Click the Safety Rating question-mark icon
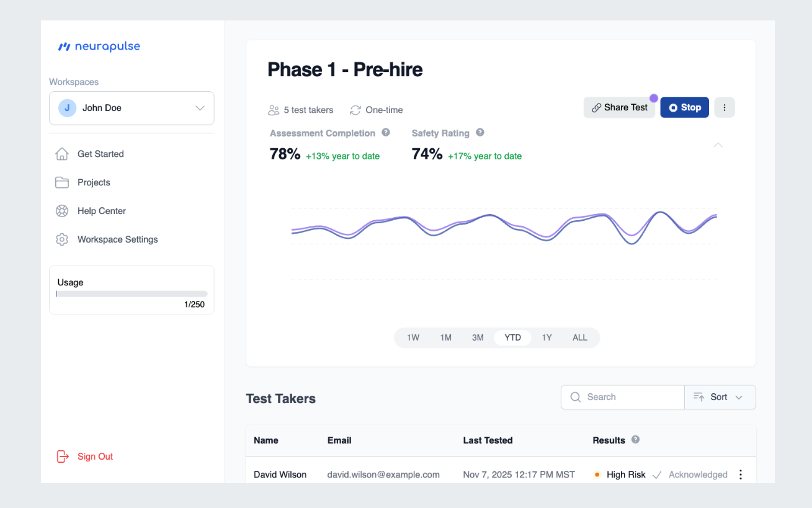The width and height of the screenshot is (812, 508). (479, 132)
